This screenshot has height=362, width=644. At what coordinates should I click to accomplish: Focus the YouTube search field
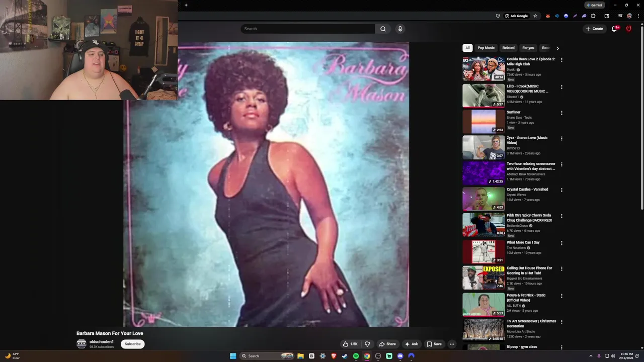click(308, 29)
